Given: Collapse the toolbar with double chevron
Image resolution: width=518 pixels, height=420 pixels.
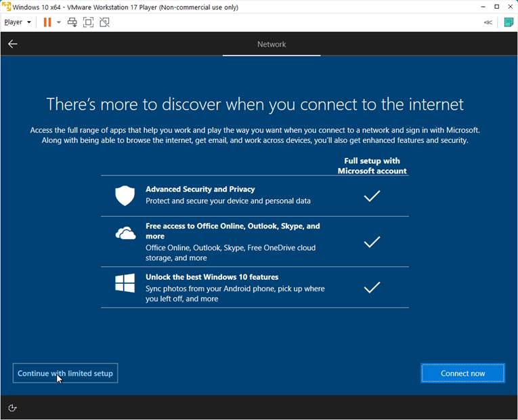Looking at the screenshot, I should point(488,22).
